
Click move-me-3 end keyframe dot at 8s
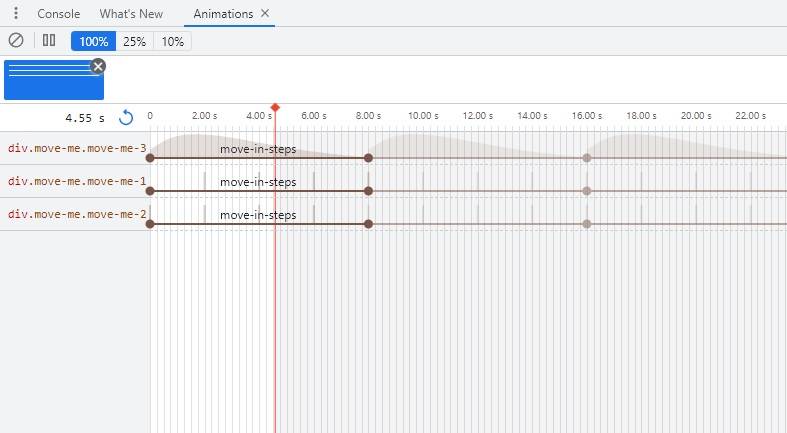point(368,158)
